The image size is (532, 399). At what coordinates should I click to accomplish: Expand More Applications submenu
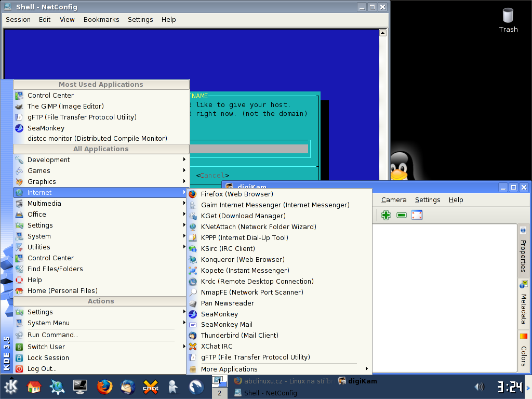pos(279,369)
